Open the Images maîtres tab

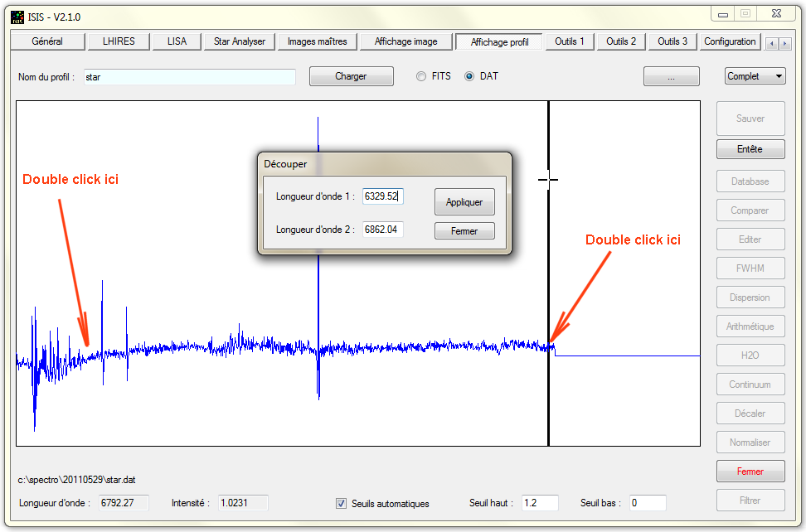click(317, 41)
